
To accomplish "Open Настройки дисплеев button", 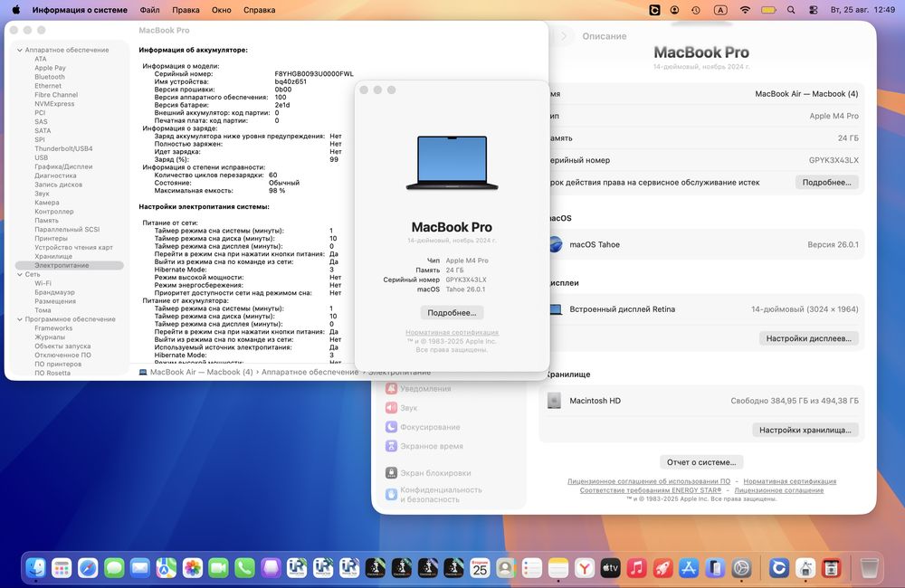I will click(808, 338).
